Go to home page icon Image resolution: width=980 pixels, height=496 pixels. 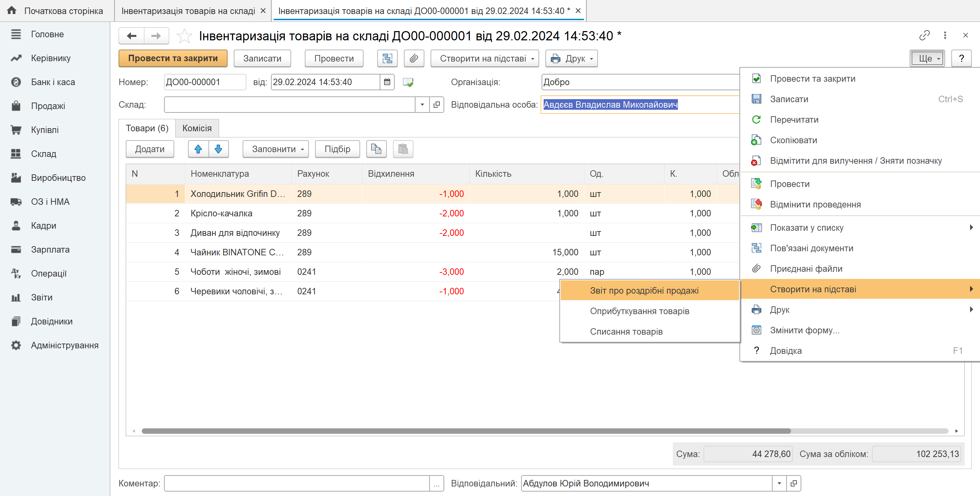[x=12, y=11]
